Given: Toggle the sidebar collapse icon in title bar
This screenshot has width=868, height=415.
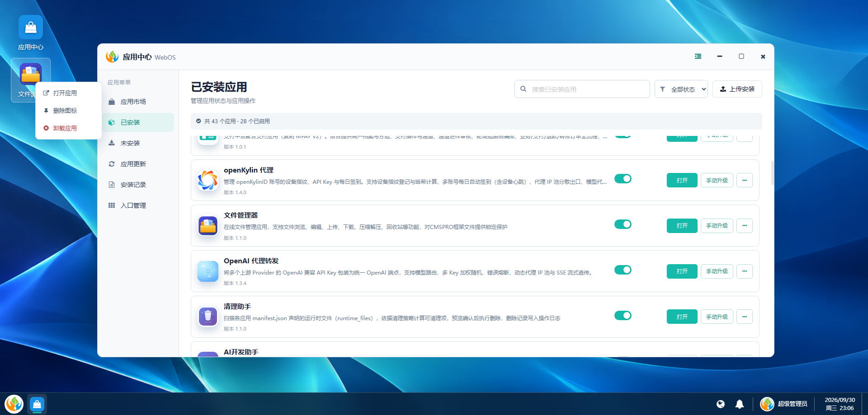Looking at the screenshot, I should pos(698,56).
